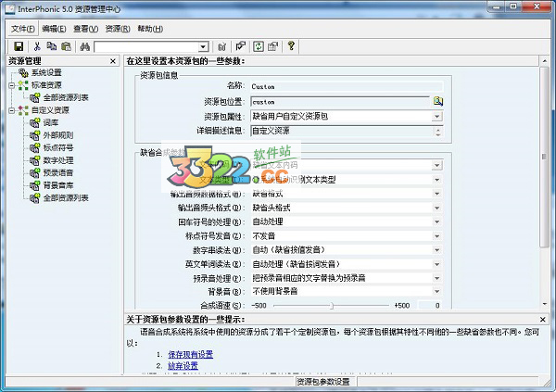
Task: Open the 输出音频数据格式 dropdown
Action: coord(437,194)
